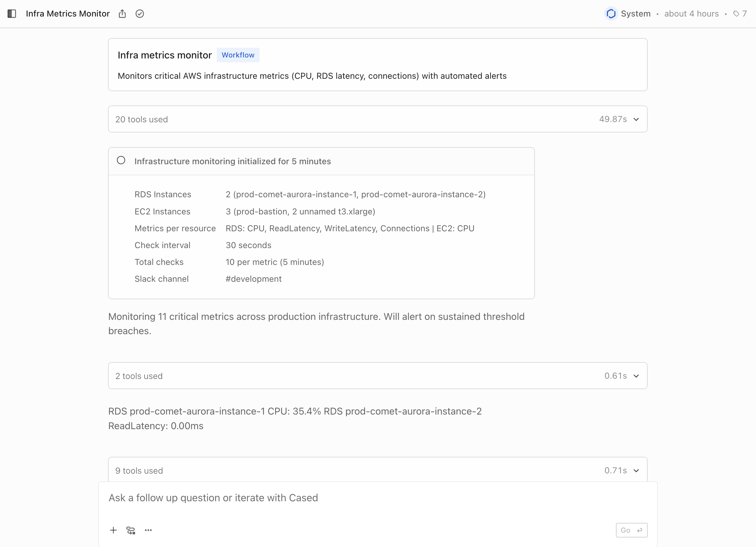This screenshot has width=756, height=547.
Task: Click the follow-up question input field
Action: click(x=377, y=498)
